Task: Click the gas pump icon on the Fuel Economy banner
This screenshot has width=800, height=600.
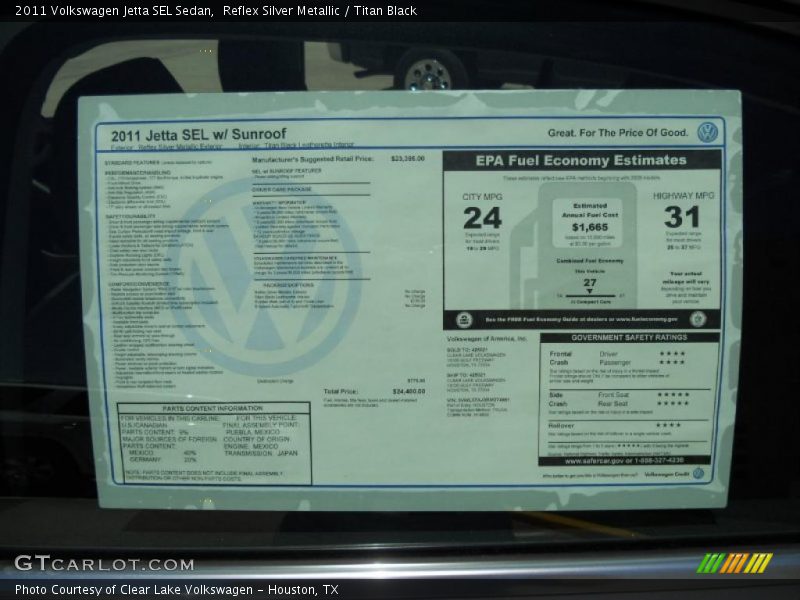Action: coord(464,316)
